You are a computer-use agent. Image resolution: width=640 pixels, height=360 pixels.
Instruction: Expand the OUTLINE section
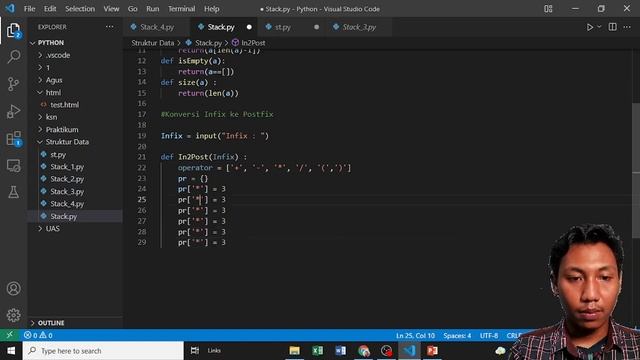(51, 323)
